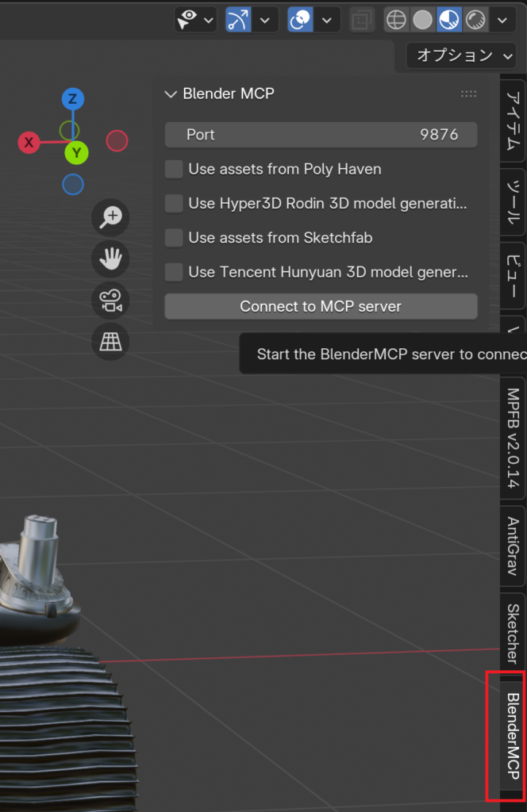The width and height of the screenshot is (527, 812).
Task: Toggle the camera view icon
Action: (110, 300)
